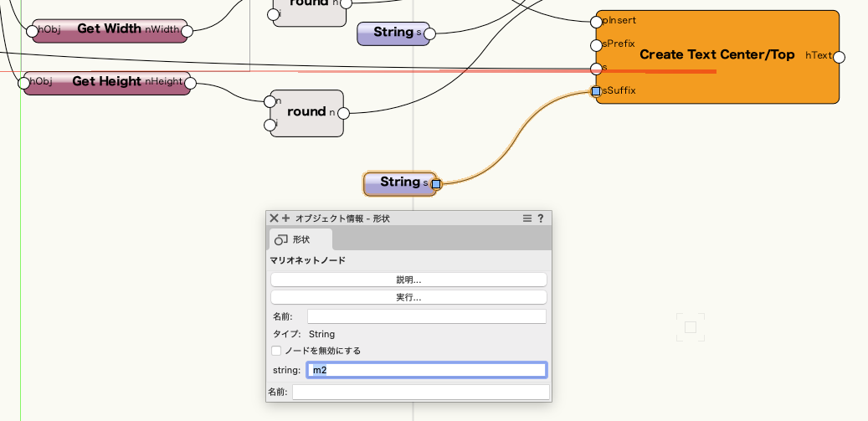Select the Get Width node
The height and width of the screenshot is (421, 868).
tap(109, 29)
